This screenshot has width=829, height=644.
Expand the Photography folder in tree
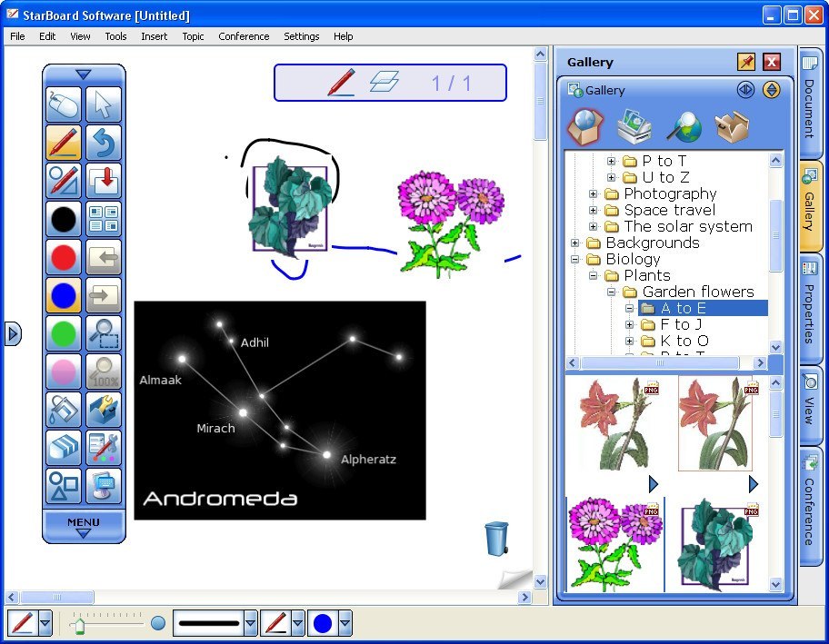click(x=593, y=194)
